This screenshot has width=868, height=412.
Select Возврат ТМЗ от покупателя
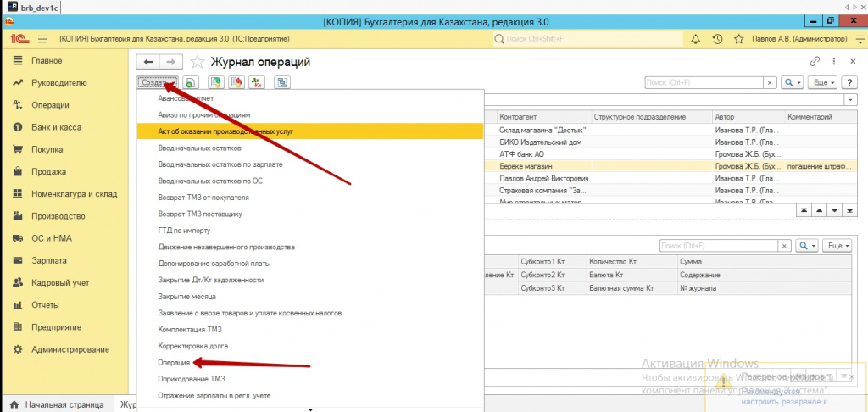pyautogui.click(x=310, y=198)
